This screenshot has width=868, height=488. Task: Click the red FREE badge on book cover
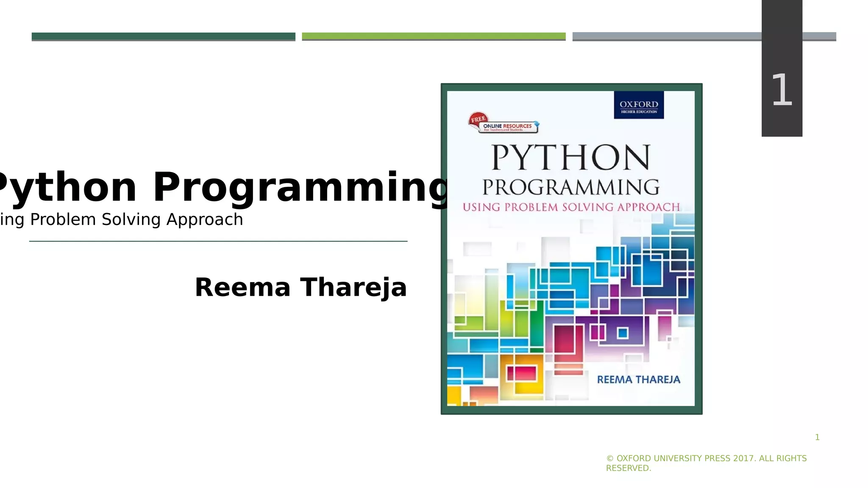(x=478, y=119)
